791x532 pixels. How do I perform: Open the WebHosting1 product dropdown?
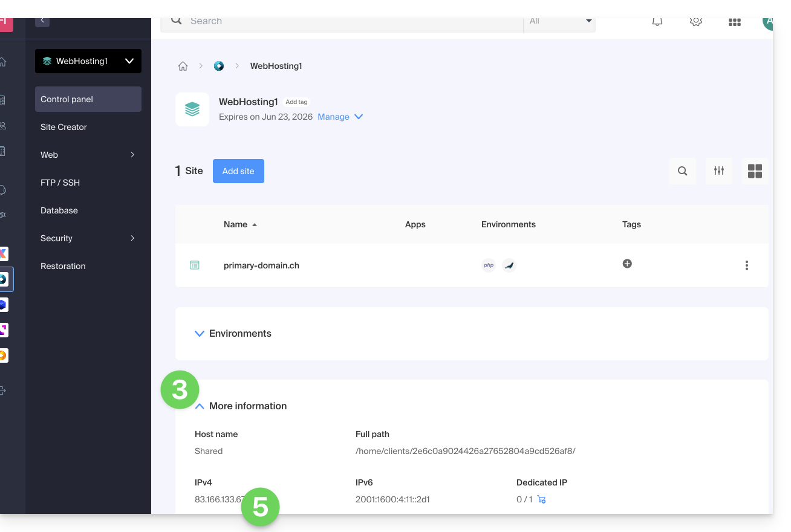88,61
